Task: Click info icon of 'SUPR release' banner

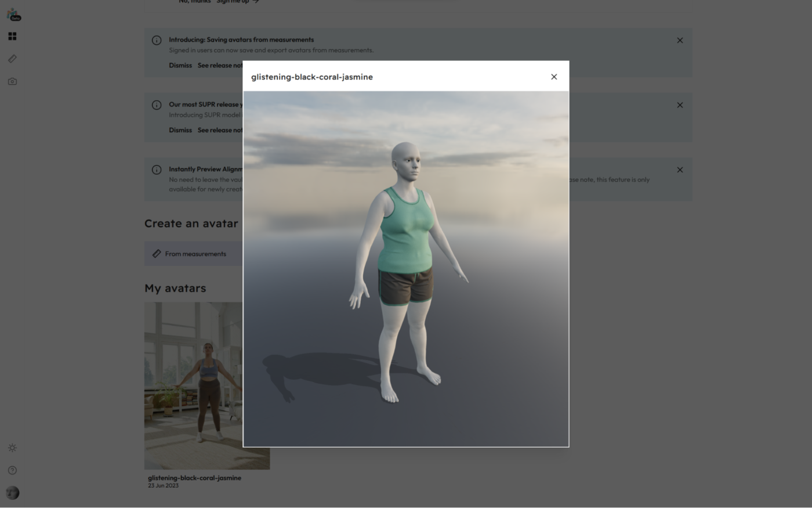Action: tap(157, 105)
